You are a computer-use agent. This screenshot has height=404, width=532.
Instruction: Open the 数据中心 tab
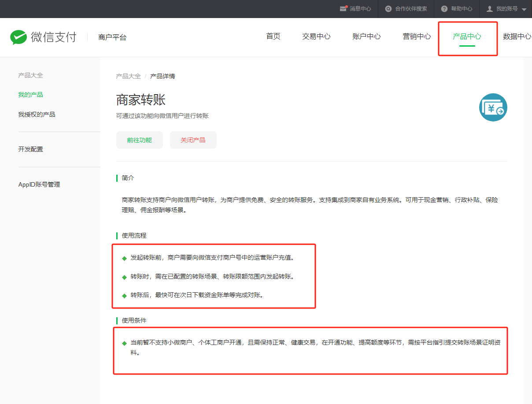coord(517,37)
